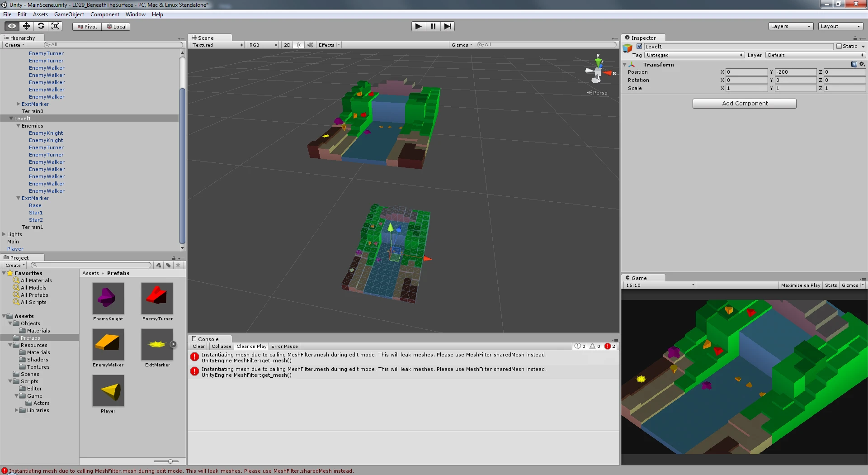This screenshot has height=475, width=868.
Task: Select the Rotate tool
Action: click(x=41, y=26)
